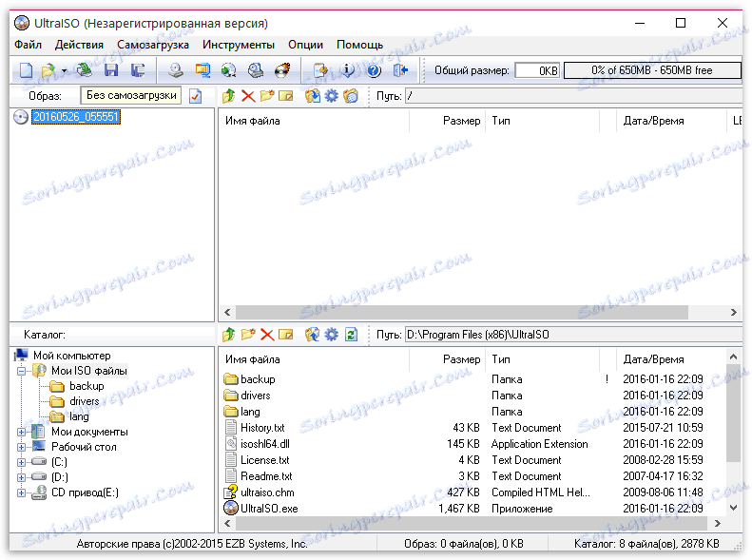
Task: Open the Файл menu
Action: [x=28, y=45]
